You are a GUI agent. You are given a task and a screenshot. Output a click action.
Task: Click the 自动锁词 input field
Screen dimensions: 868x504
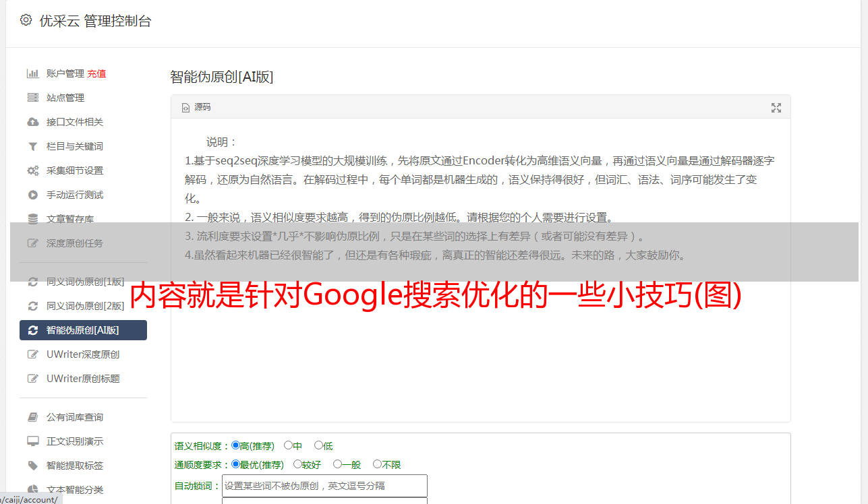click(324, 486)
